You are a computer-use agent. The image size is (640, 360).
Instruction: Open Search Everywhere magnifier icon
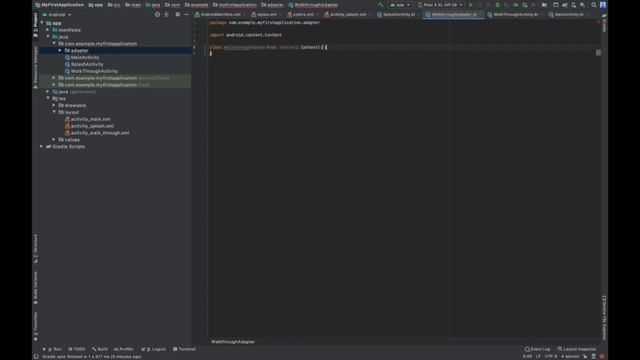pyautogui.click(x=594, y=5)
